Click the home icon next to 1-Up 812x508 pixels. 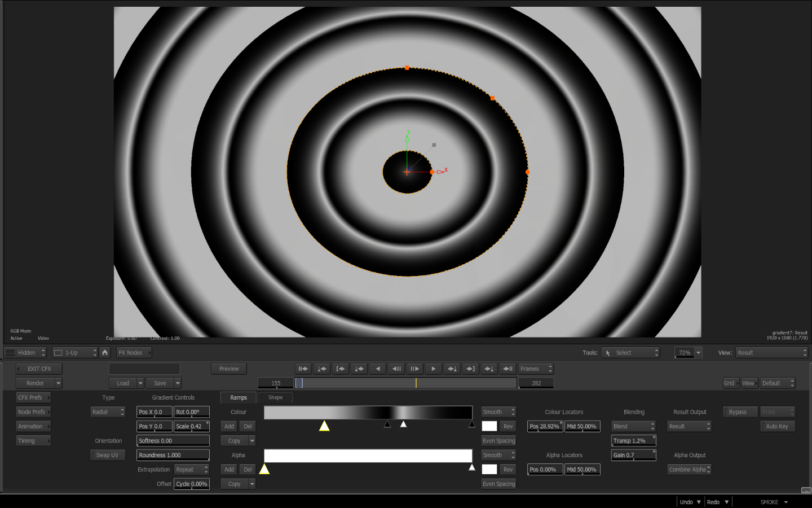pyautogui.click(x=105, y=353)
